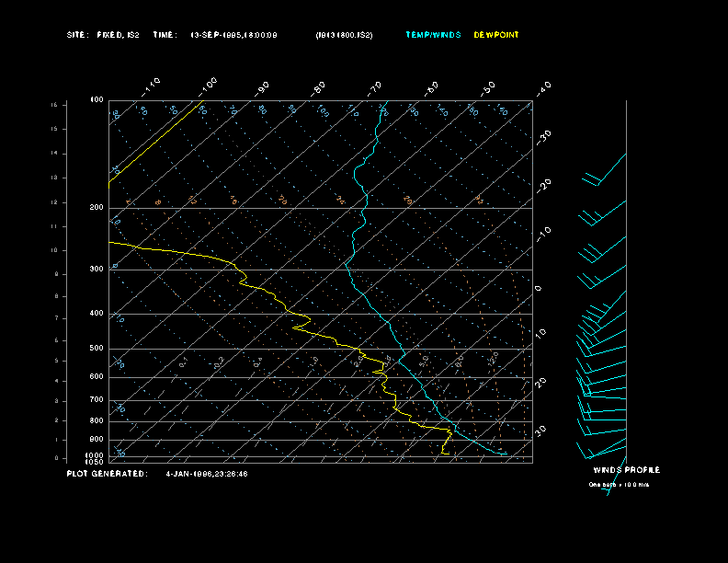Click the -110 isotherm label at top
728x563 pixels.
[151, 86]
